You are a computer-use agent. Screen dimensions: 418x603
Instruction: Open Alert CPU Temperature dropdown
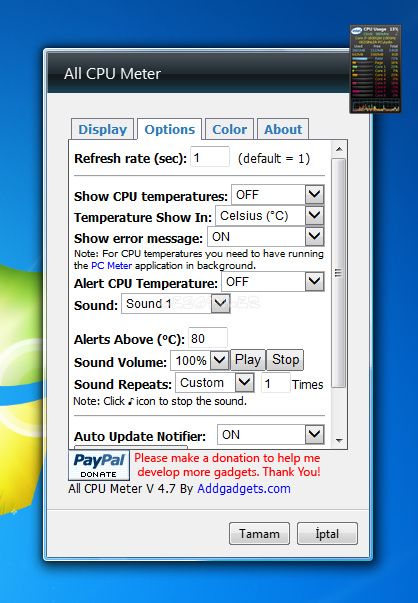coord(273,282)
